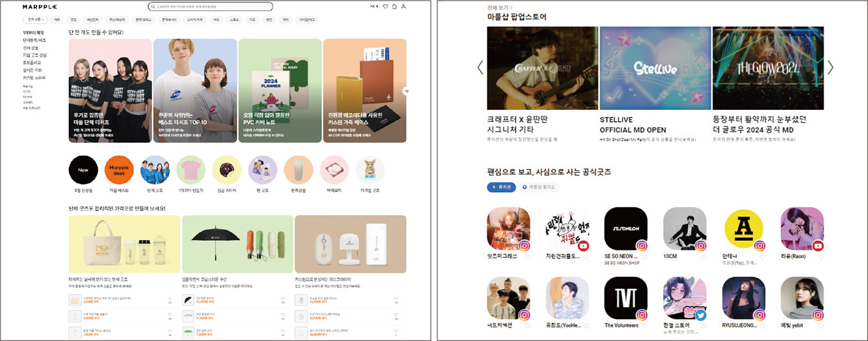Expand the 전체 상품 category dropdown
The image size is (868, 341).
click(35, 20)
